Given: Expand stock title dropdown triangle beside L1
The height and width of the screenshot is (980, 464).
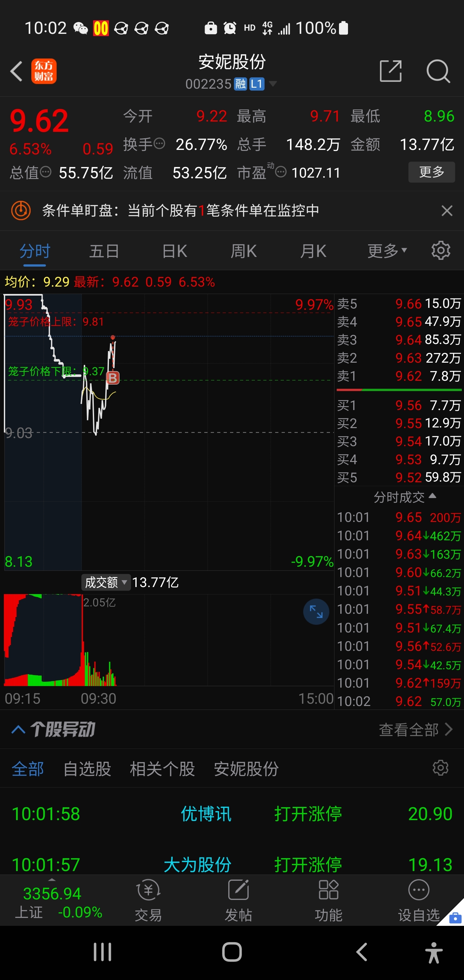Looking at the screenshot, I should point(273,84).
